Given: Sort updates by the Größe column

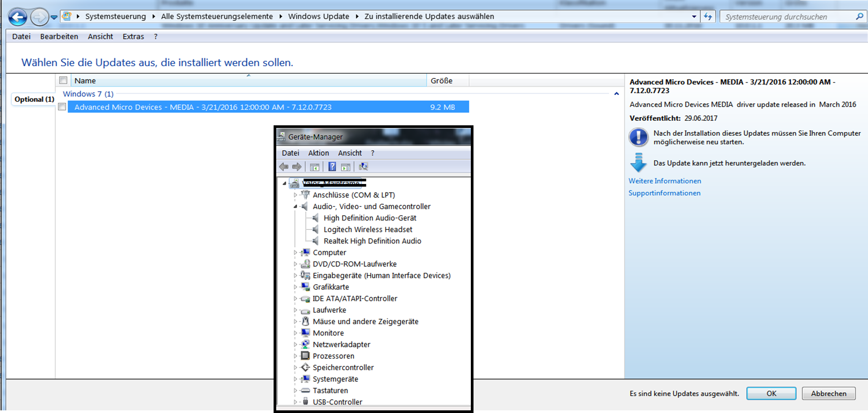Looking at the screenshot, I should pos(447,81).
